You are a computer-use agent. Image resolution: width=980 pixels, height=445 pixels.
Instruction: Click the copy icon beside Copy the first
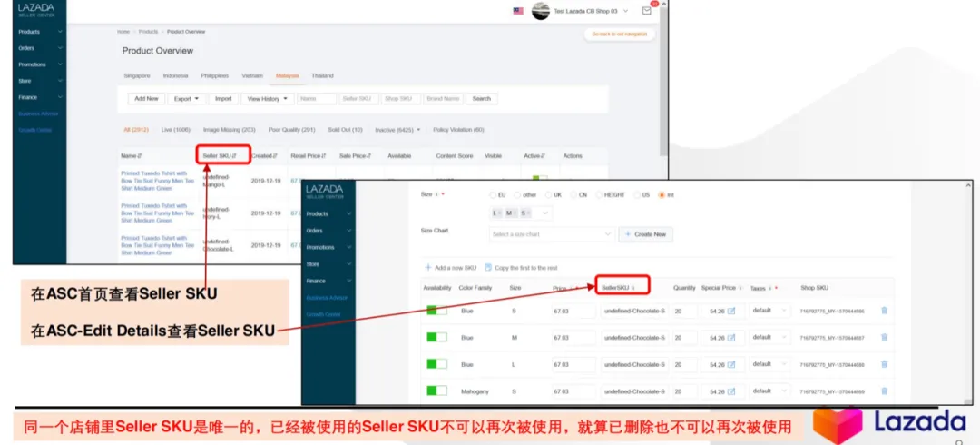488,267
